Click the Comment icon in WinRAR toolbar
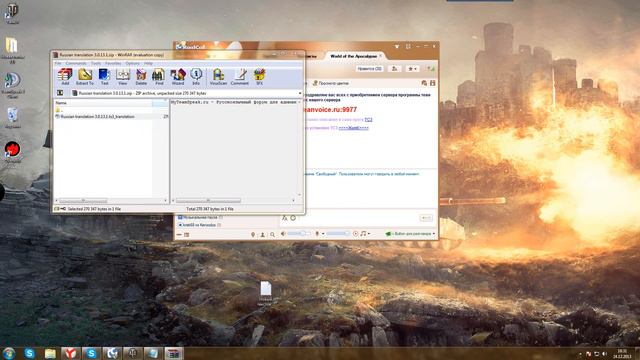Image resolution: width=640 pixels, height=360 pixels. point(240,77)
